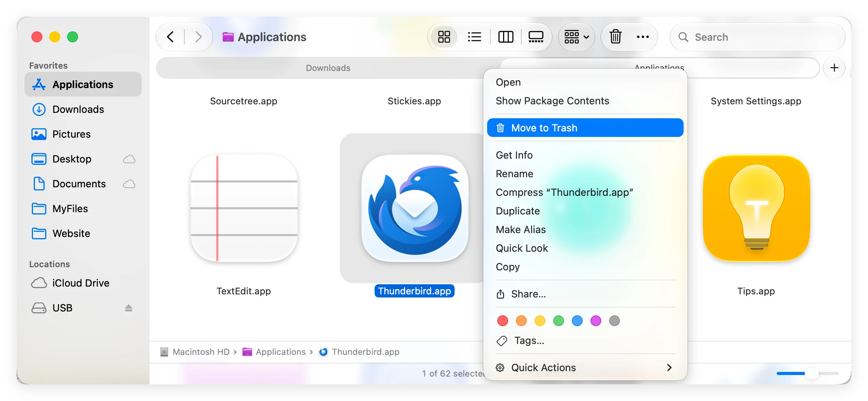Image resolution: width=868 pixels, height=401 pixels.
Task: Open the more actions ellipsis menu
Action: pos(643,37)
